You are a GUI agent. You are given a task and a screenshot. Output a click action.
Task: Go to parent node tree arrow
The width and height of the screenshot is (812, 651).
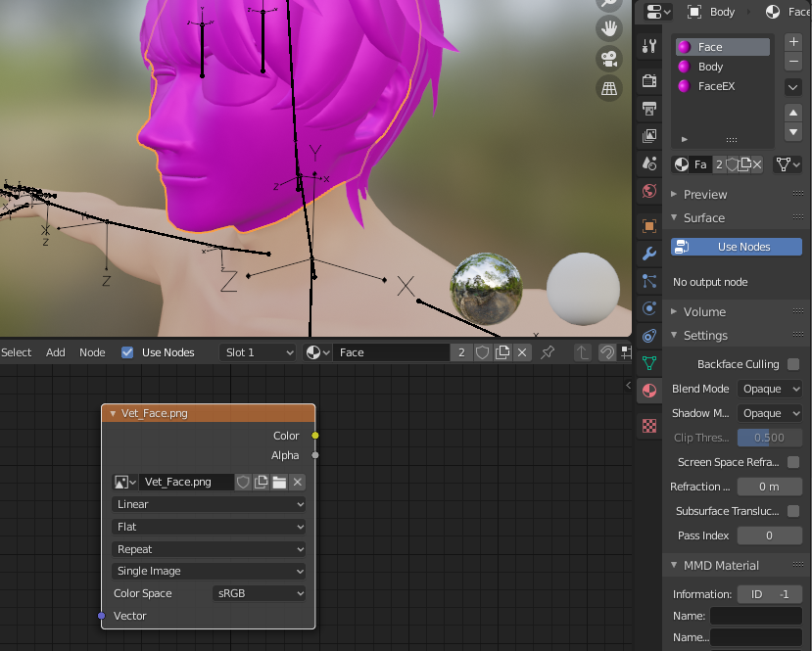tap(583, 352)
